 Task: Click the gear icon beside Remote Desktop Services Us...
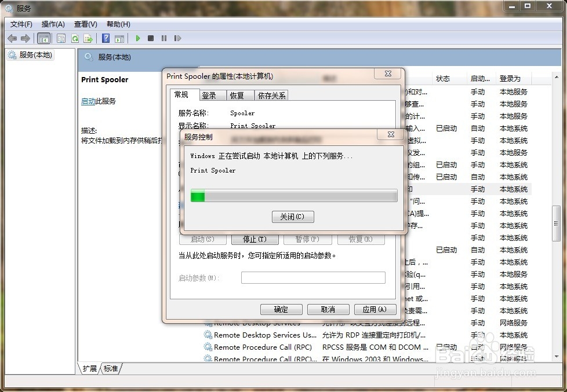click(x=208, y=335)
